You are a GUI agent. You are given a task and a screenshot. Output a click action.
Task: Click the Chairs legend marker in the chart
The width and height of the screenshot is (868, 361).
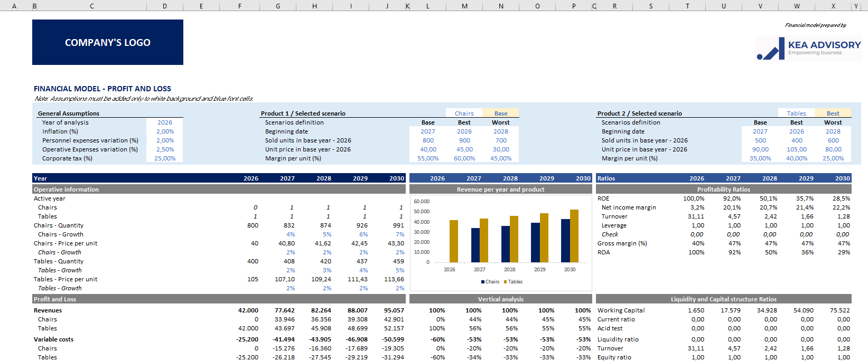[x=483, y=282]
